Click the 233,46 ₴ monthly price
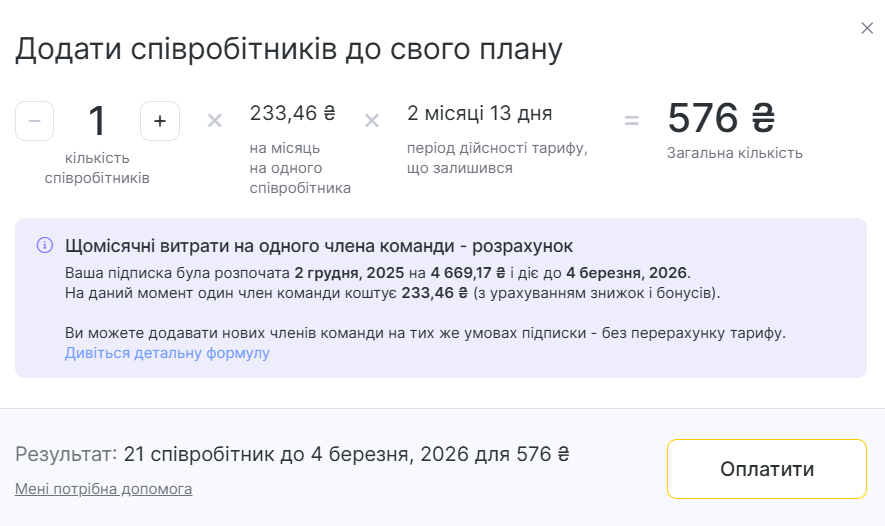 point(292,113)
